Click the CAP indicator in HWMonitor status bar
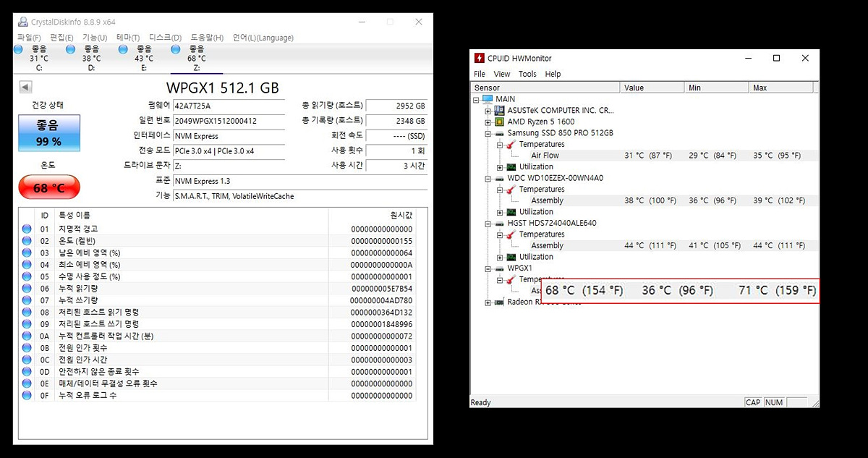Screen dimensions: 868x458 (753, 402)
